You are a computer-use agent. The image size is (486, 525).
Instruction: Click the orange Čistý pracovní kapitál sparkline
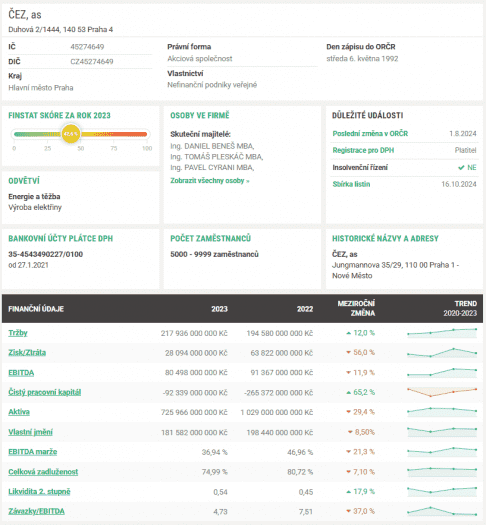click(x=442, y=392)
